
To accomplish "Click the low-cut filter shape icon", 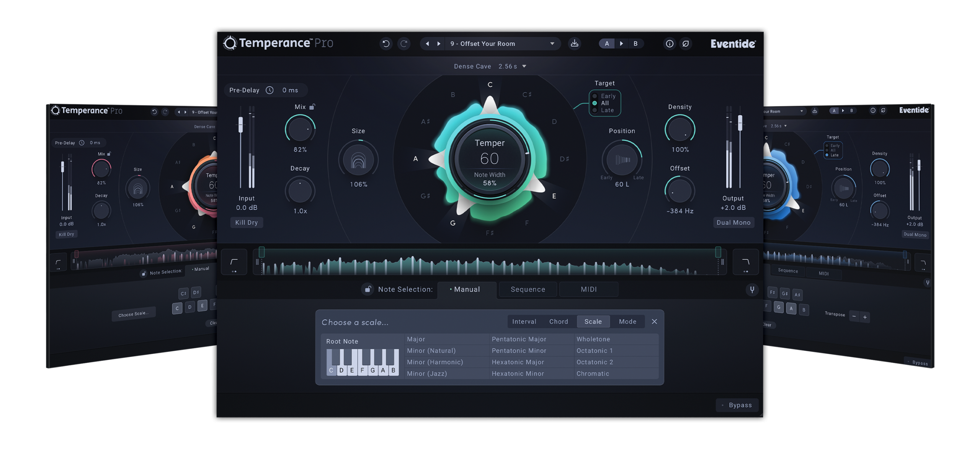I will 234,262.
